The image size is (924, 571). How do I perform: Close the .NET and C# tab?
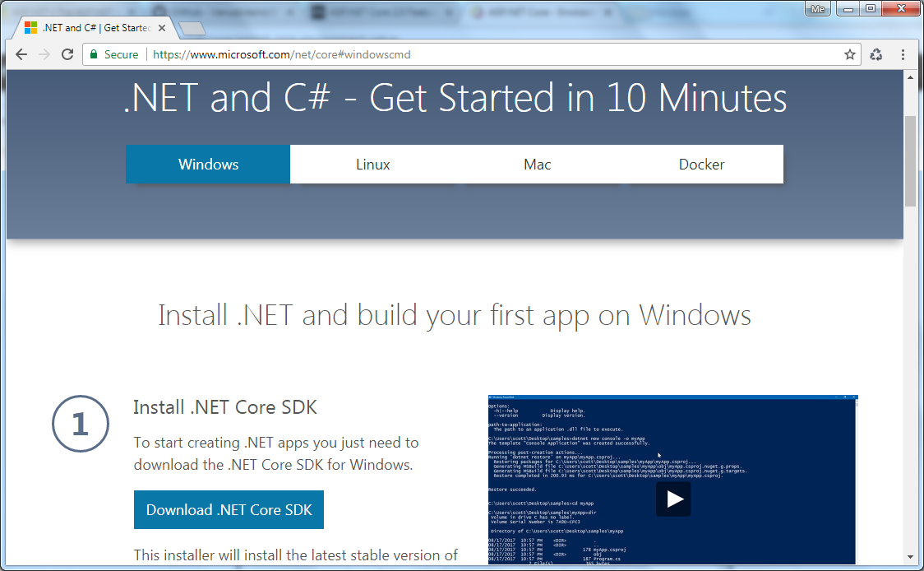click(x=162, y=28)
